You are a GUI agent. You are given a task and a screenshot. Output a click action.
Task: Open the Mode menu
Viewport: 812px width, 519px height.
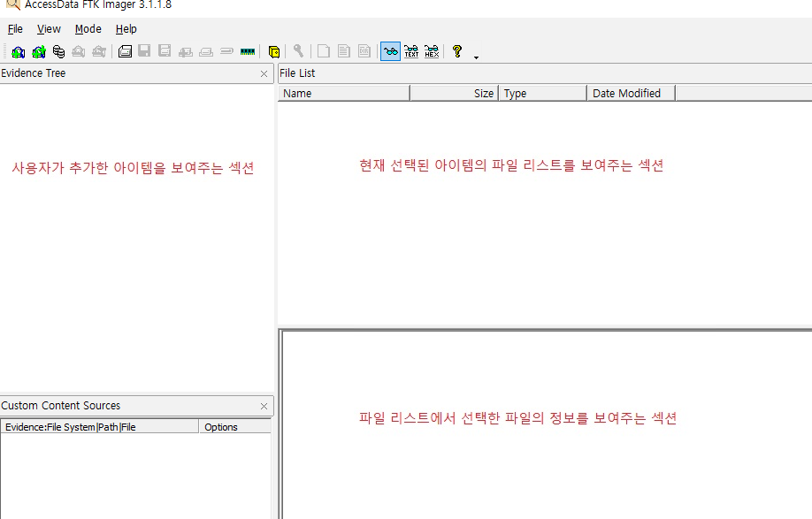(88, 29)
